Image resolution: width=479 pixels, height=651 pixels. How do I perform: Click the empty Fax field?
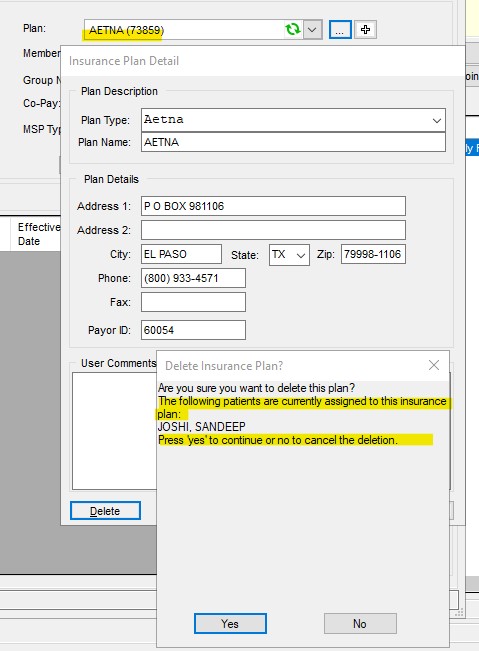(x=193, y=302)
